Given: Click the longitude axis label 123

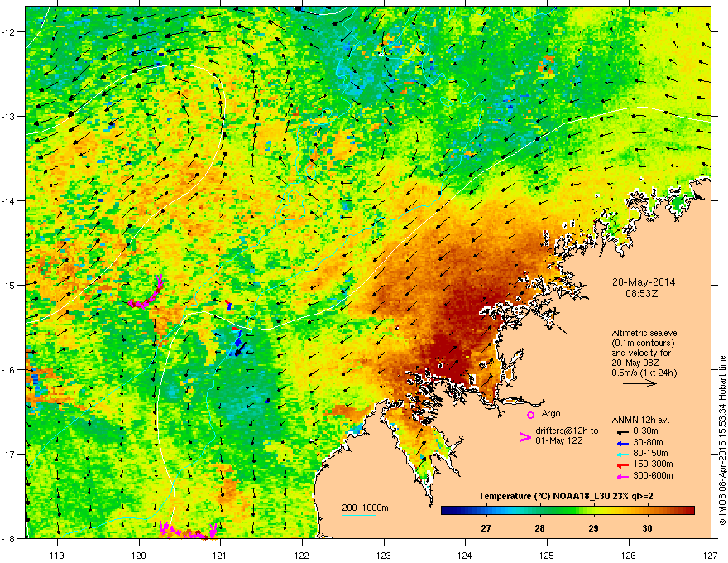Looking at the screenshot, I should point(384,555).
